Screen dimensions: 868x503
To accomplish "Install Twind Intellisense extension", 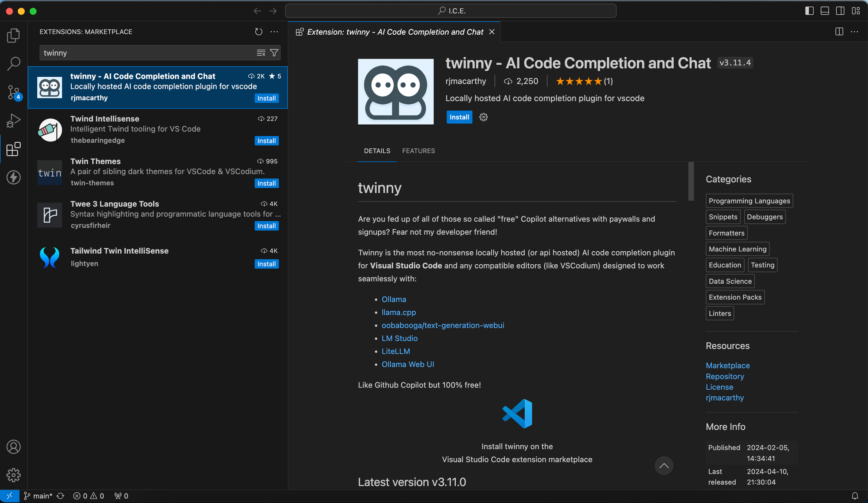I will click(266, 141).
